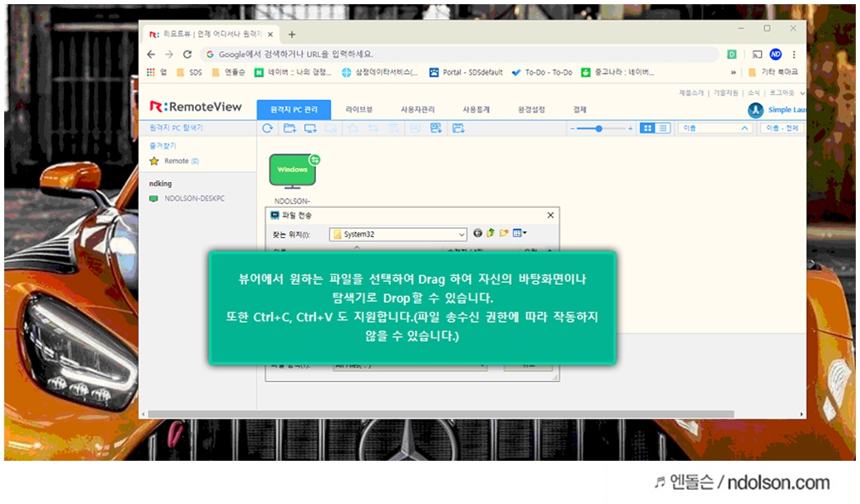This screenshot has width=860, height=504.
Task: Click the 제품소개 link
Action: [x=691, y=92]
